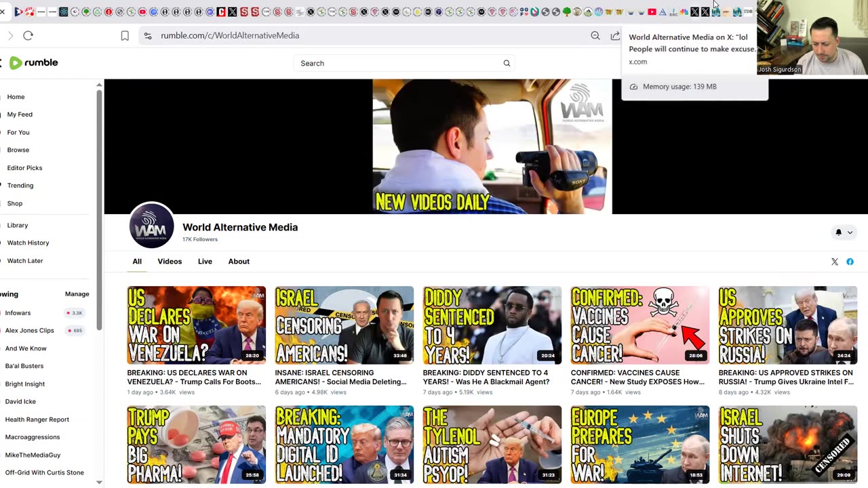Click the bookmark icon beside the address bar
The image size is (868, 488).
click(125, 36)
